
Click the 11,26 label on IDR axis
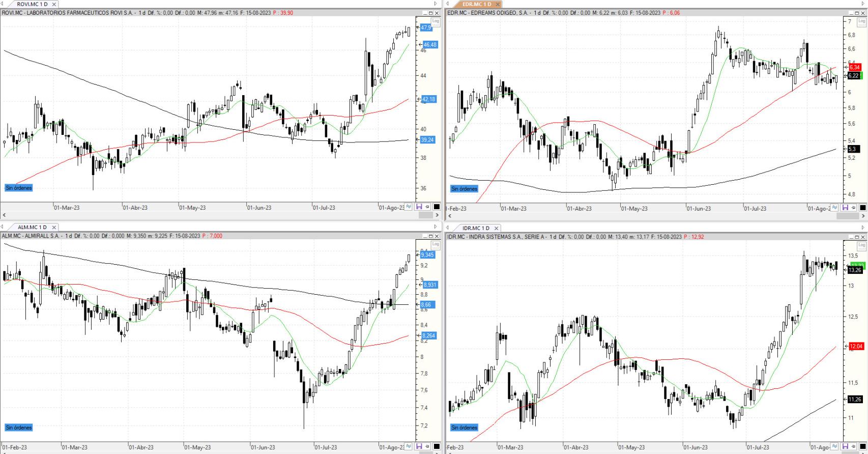pos(855,400)
